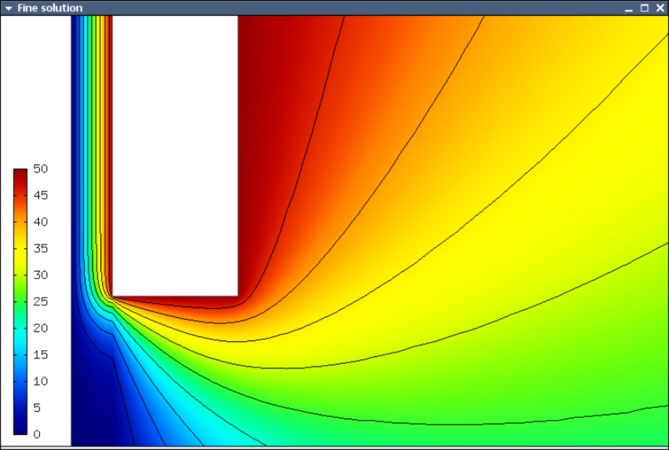Screen dimensions: 669x450
Task: Click the 45 label on the color scale
Action: (39, 196)
